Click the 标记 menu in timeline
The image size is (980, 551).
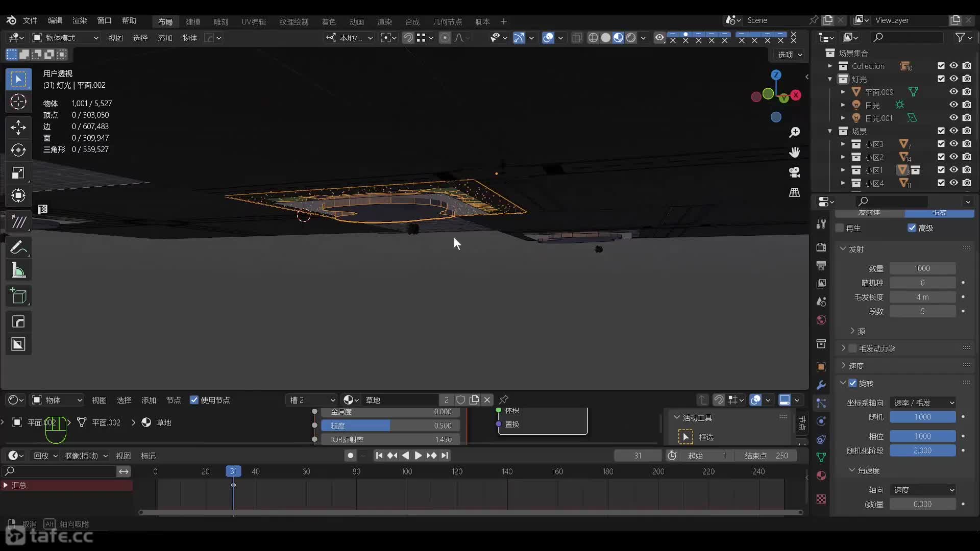coord(148,456)
